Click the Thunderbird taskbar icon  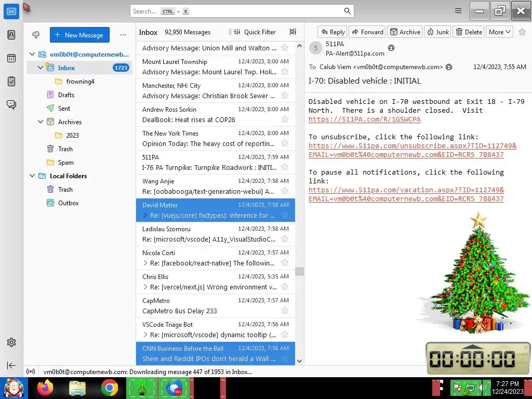click(175, 388)
